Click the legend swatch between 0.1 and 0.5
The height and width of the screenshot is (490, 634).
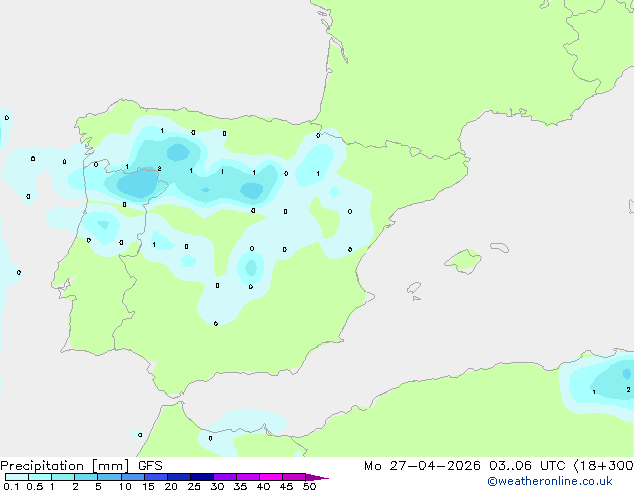17,477
